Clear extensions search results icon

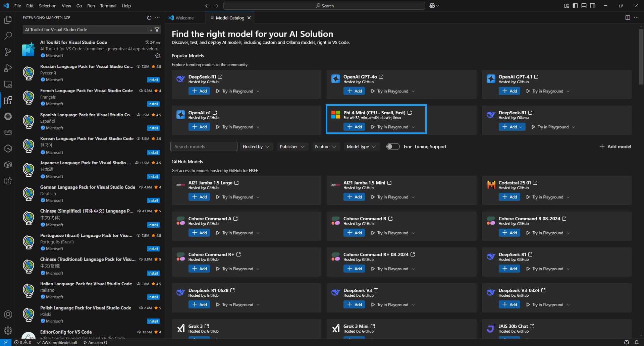click(150, 30)
